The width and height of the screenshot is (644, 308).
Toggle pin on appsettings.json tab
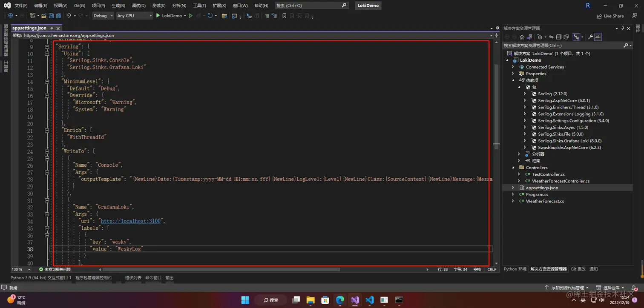coord(51,28)
